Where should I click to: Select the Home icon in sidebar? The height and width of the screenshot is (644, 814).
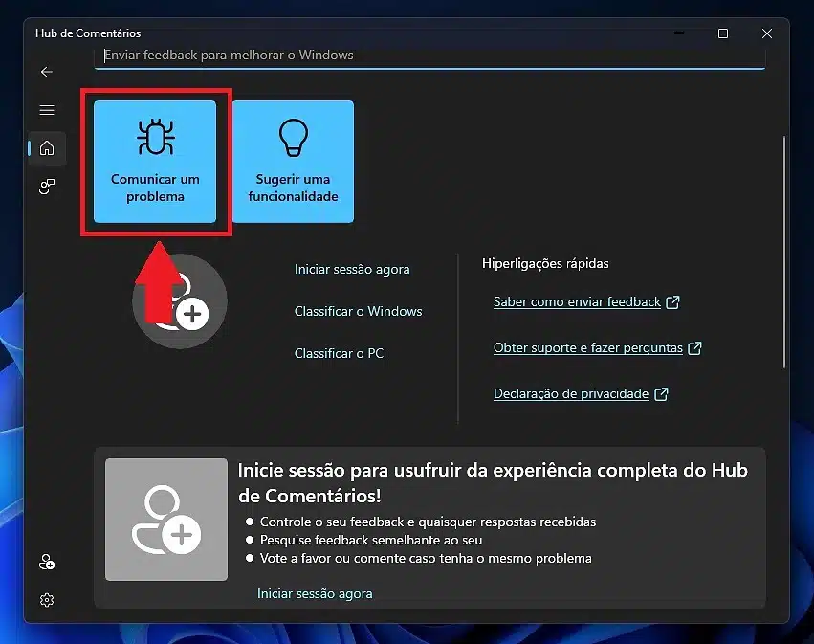click(47, 148)
